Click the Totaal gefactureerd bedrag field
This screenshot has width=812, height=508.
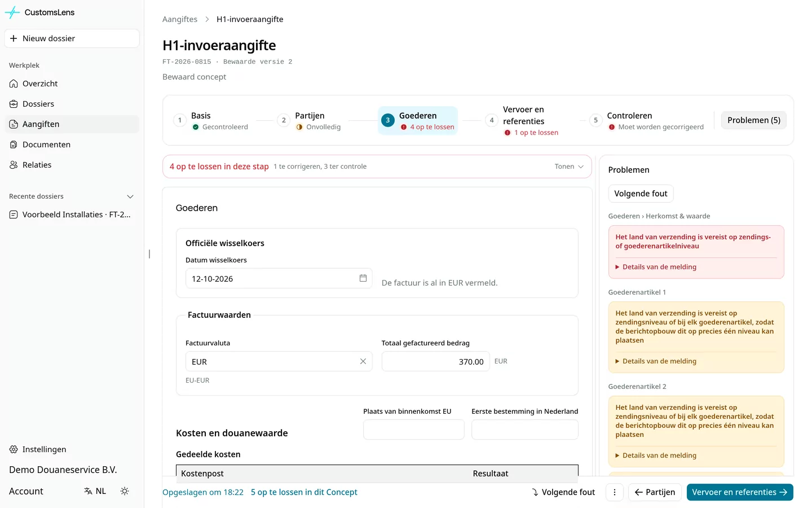tap(435, 361)
